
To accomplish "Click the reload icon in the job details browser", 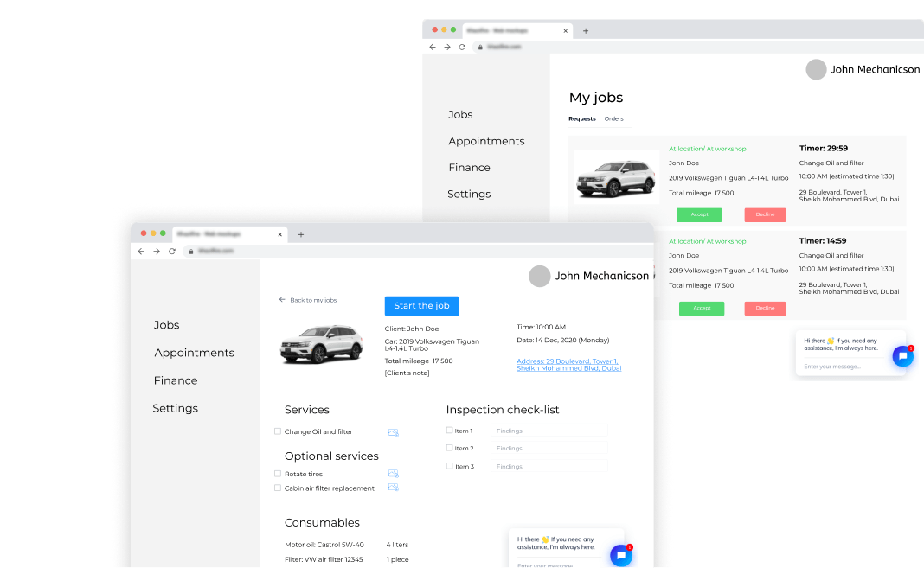I will tap(172, 251).
